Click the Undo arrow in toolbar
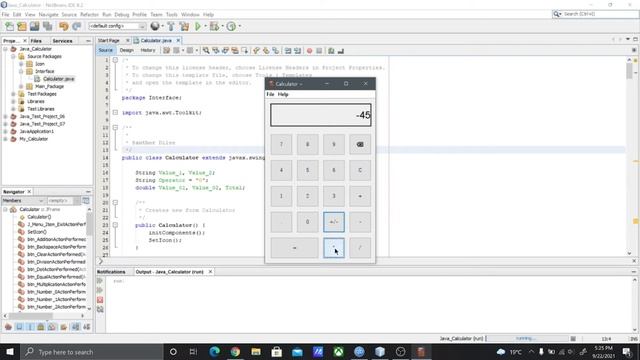The width and height of the screenshot is (640, 360). [64, 27]
